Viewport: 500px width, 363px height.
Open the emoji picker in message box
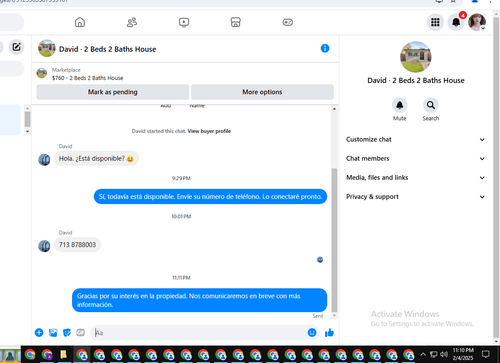(x=312, y=332)
